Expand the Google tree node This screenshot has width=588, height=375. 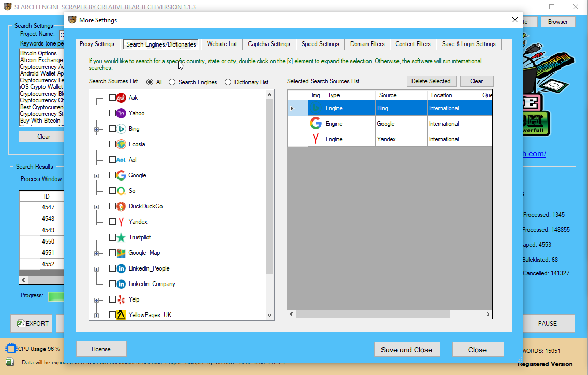click(96, 175)
